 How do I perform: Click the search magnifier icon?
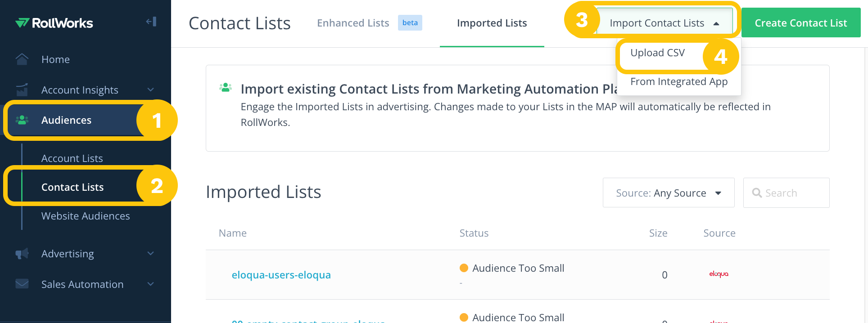[757, 193]
